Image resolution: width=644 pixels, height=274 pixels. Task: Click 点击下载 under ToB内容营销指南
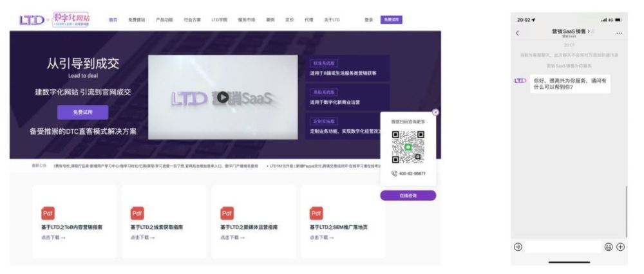53,237
